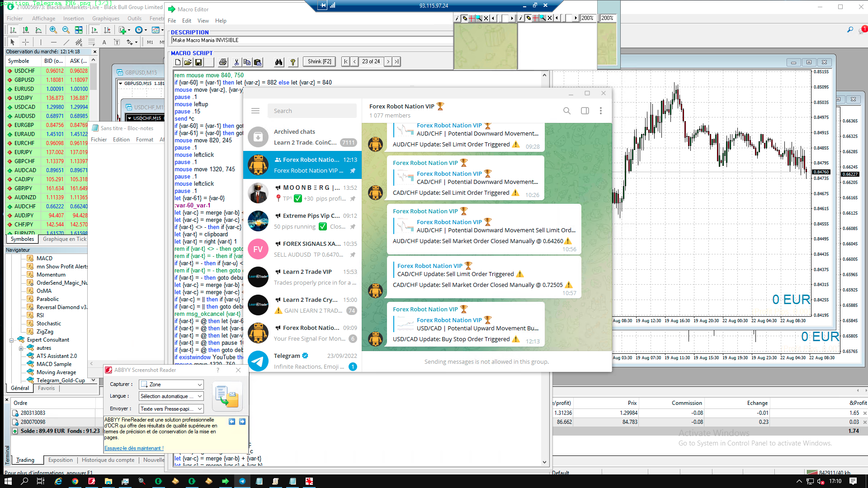Jump to first macro page
Viewport: 868px width, 488px height.
coord(346,62)
